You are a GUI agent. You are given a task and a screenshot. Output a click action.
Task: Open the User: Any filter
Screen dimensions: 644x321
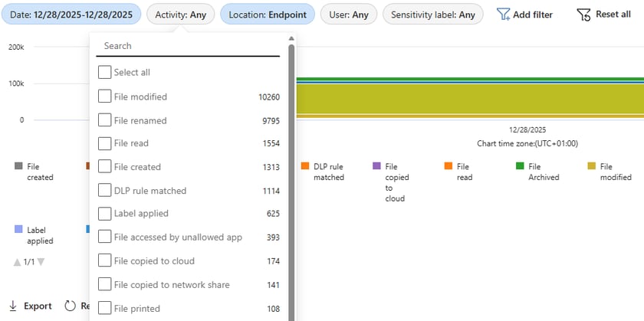349,15
